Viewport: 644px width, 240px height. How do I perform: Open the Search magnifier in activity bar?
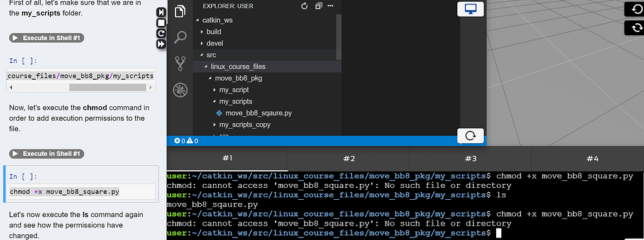click(x=180, y=37)
